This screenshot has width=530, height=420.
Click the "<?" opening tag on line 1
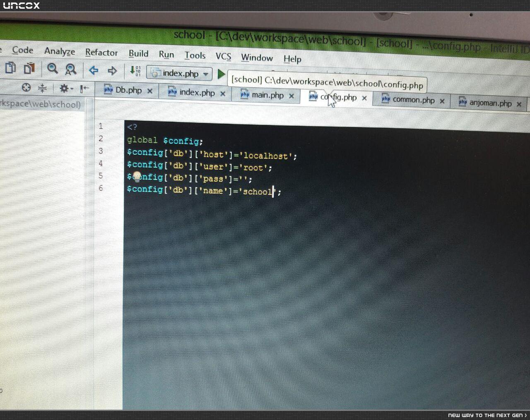132,127
